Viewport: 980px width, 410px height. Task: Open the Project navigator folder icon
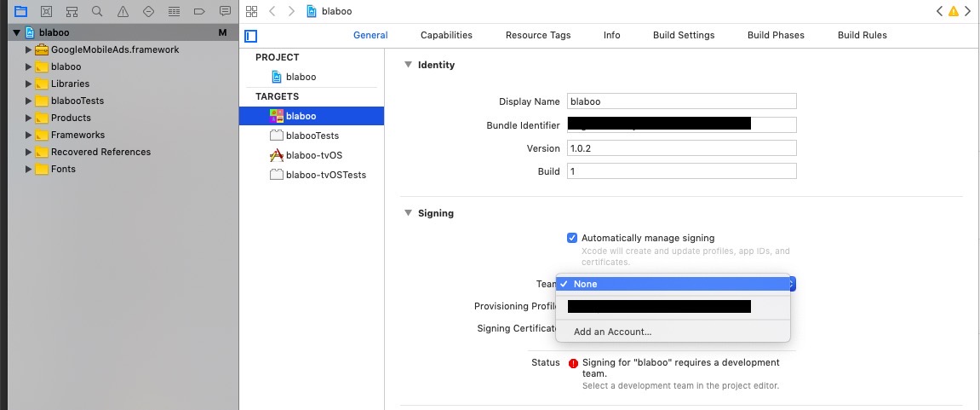pyautogui.click(x=20, y=11)
